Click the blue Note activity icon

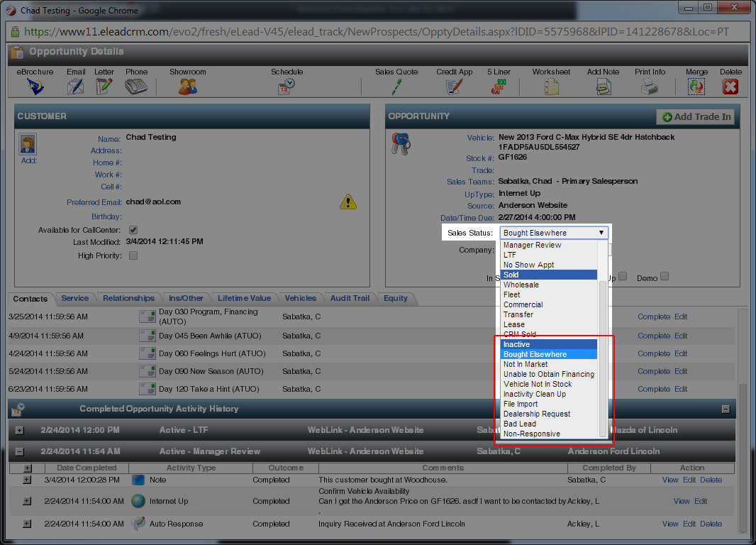pyautogui.click(x=138, y=480)
